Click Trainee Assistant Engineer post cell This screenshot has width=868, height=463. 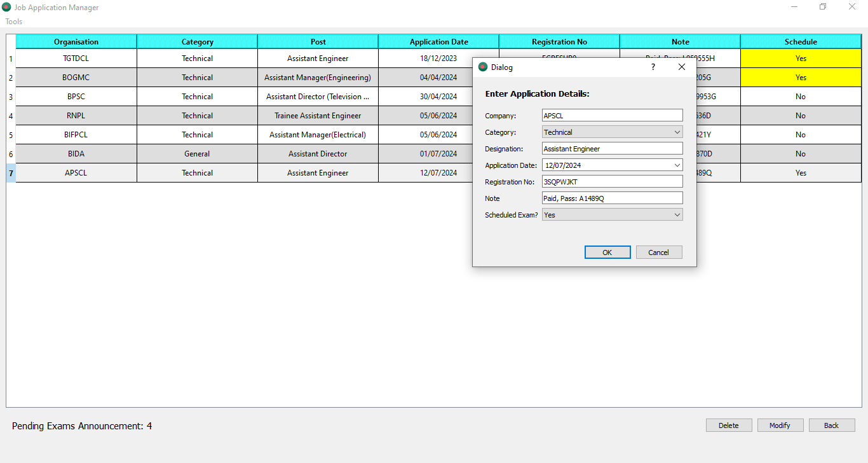tap(318, 116)
